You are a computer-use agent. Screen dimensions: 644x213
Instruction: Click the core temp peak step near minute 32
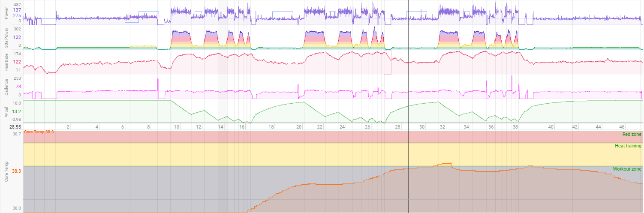click(445, 164)
